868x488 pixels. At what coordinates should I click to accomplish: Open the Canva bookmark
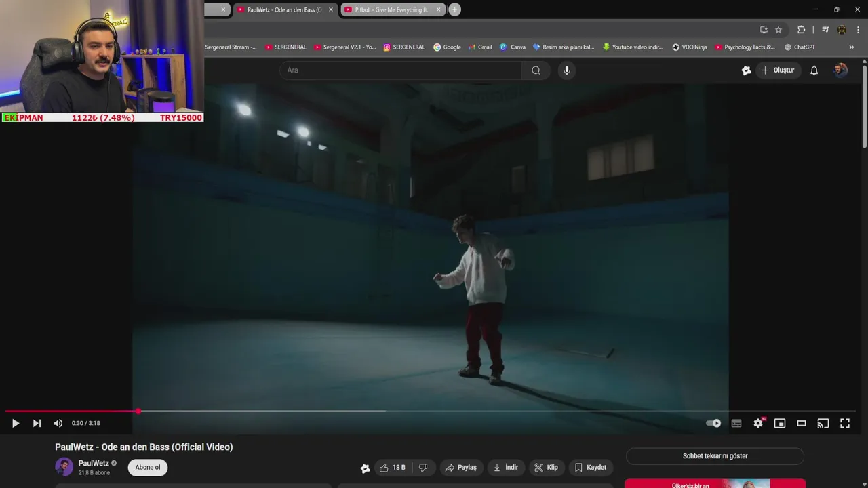pos(513,47)
